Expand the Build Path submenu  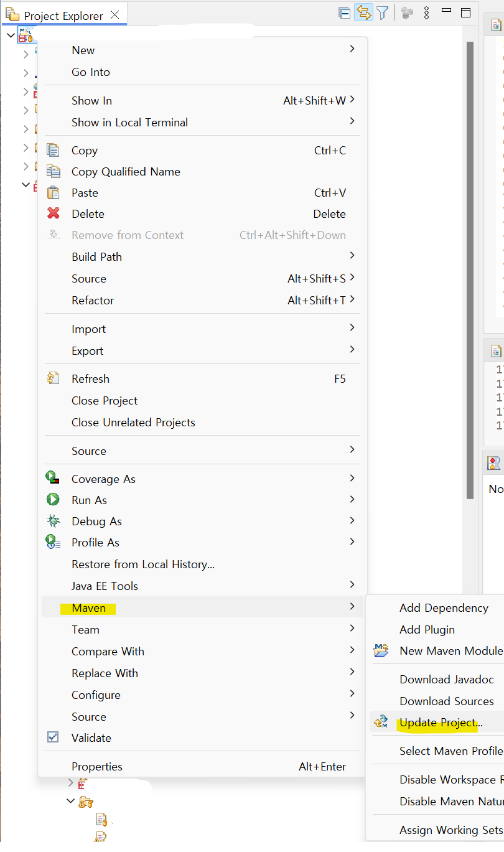pyautogui.click(x=352, y=256)
